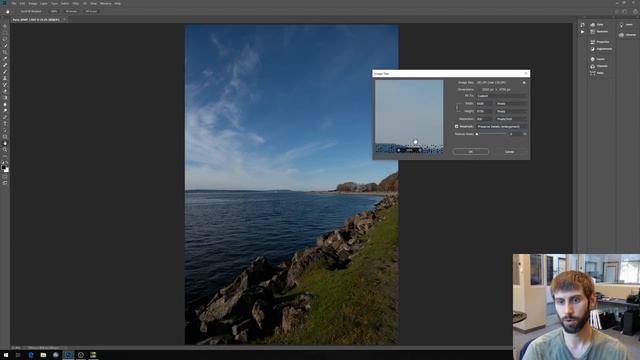640x360 pixels.
Task: Select the Rectangular Marquee tool
Action: click(5, 33)
